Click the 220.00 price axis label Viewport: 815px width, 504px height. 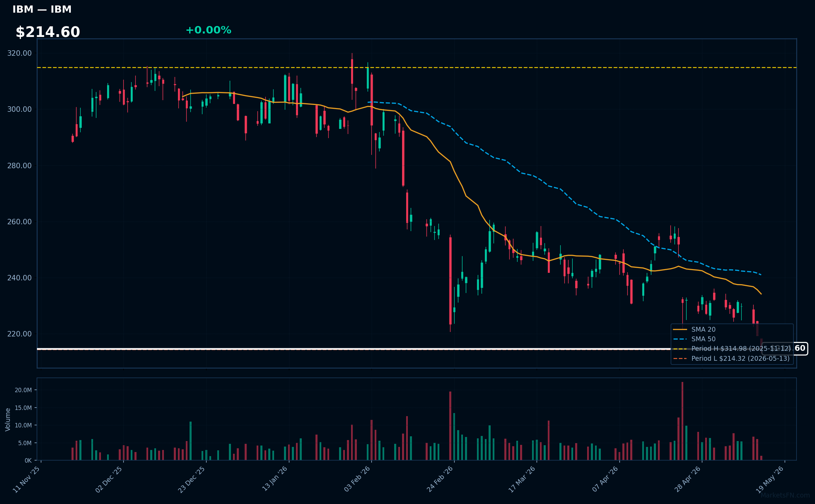click(19, 334)
